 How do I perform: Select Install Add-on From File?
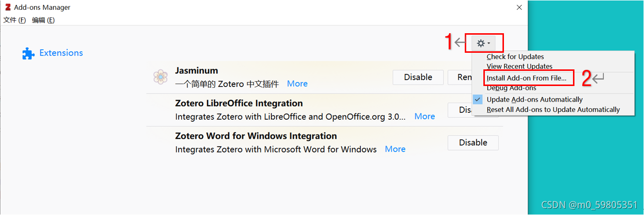[x=526, y=78]
